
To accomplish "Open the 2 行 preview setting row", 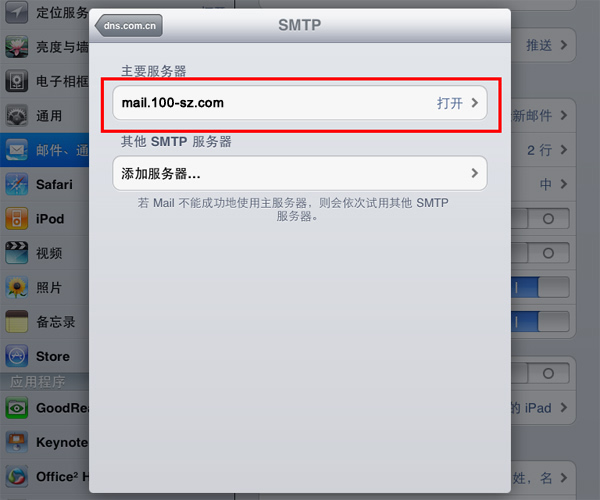I will pyautogui.click(x=543, y=150).
